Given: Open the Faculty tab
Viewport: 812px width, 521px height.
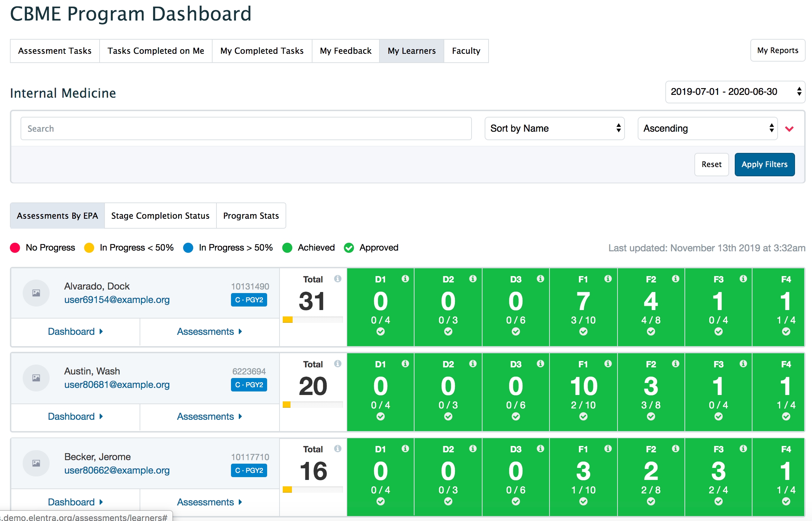Looking at the screenshot, I should point(466,51).
